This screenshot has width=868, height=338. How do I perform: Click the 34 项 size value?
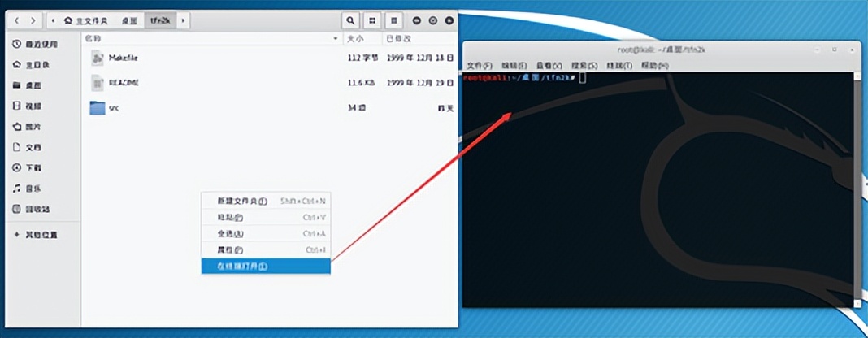tap(357, 108)
